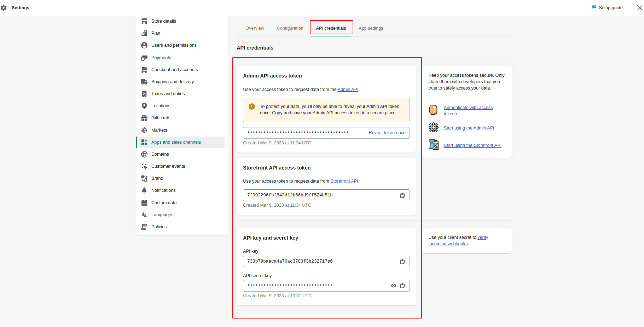Click the Domains globe icon
The height and width of the screenshot is (327, 644).
point(144,154)
